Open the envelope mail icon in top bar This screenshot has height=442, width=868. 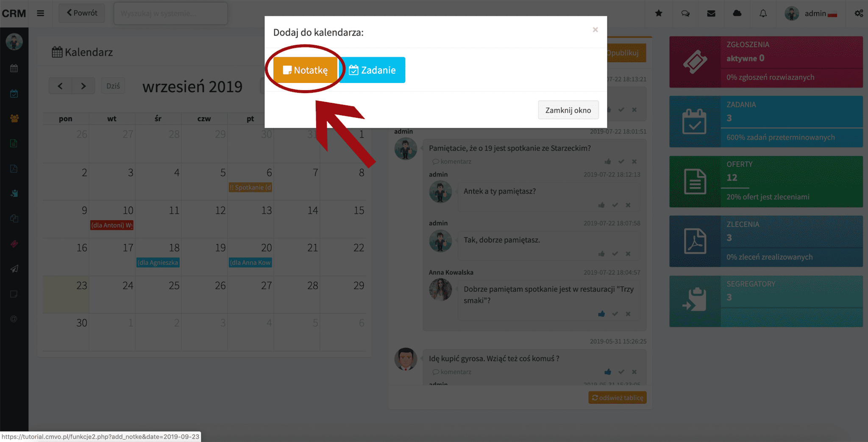(711, 13)
